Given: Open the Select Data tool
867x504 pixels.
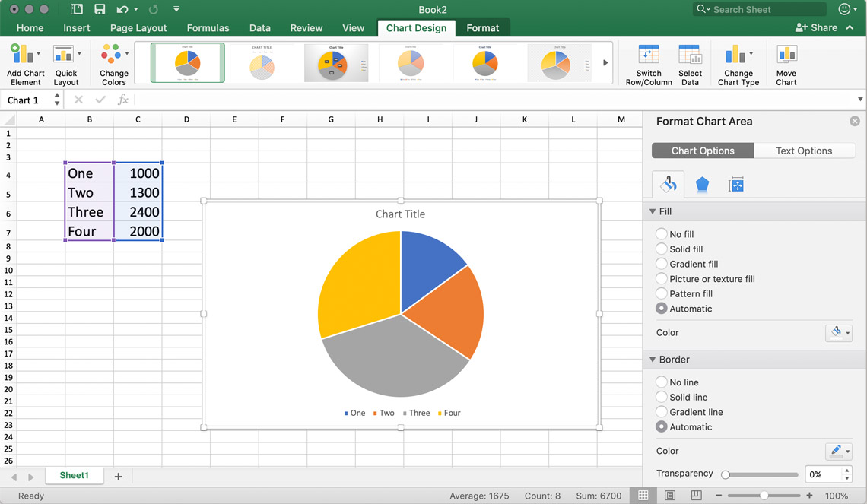Looking at the screenshot, I should [690, 64].
